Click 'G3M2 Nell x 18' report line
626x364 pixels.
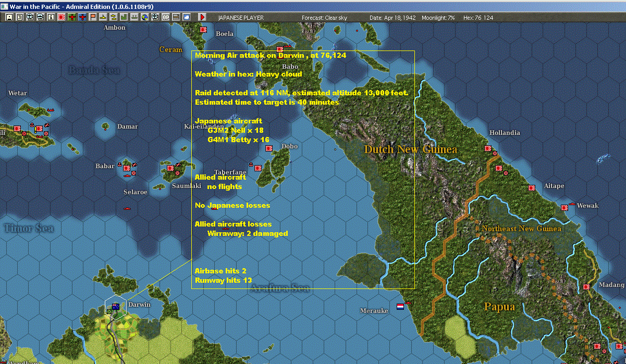coord(236,130)
